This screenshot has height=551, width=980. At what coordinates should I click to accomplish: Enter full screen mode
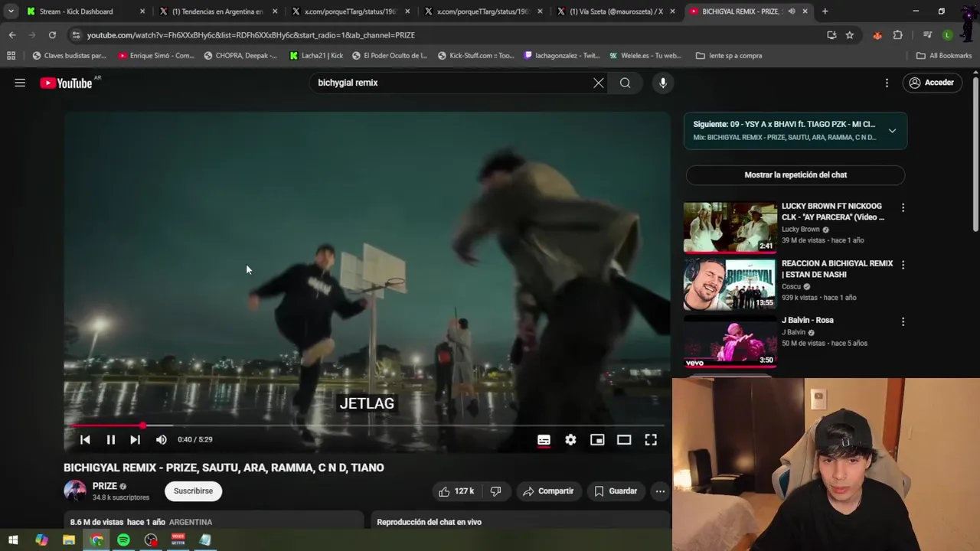pyautogui.click(x=651, y=439)
